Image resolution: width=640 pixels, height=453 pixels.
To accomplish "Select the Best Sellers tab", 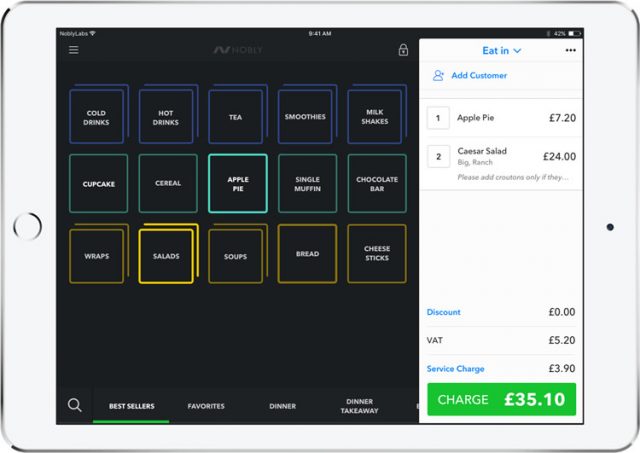I will pos(130,406).
